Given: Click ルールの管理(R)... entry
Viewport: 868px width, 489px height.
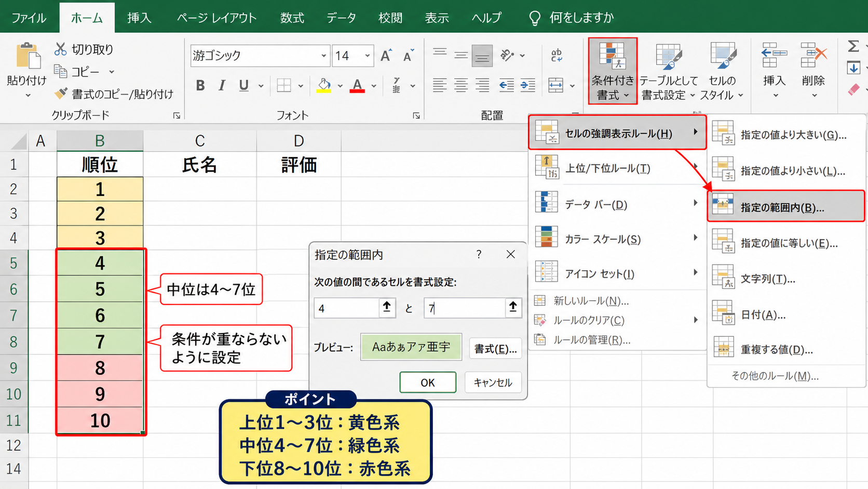Looking at the screenshot, I should point(591,340).
